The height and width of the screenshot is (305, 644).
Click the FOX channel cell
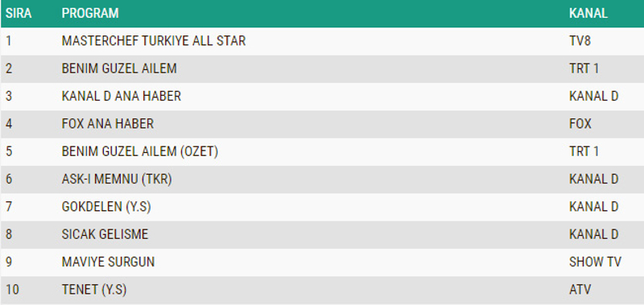[580, 124]
